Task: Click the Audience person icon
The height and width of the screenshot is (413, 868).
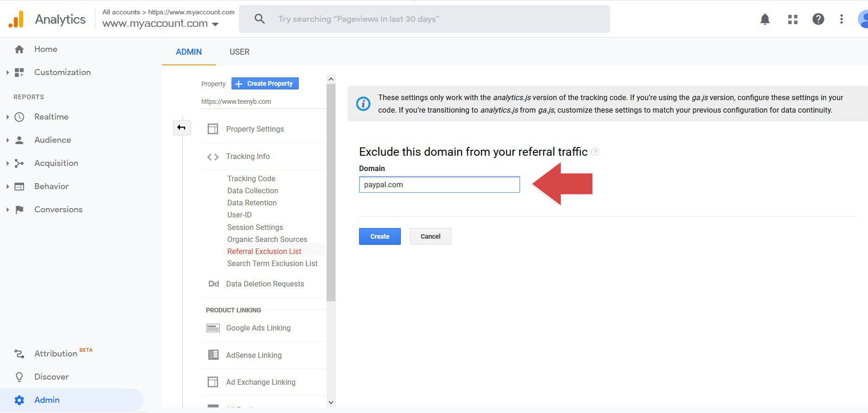Action: pyautogui.click(x=19, y=140)
